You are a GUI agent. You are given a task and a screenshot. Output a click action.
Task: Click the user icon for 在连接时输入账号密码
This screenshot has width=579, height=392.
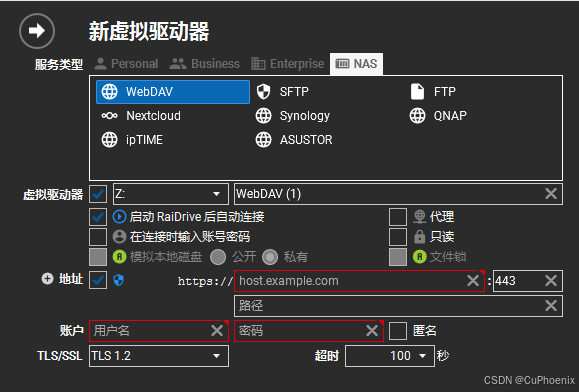(x=119, y=237)
